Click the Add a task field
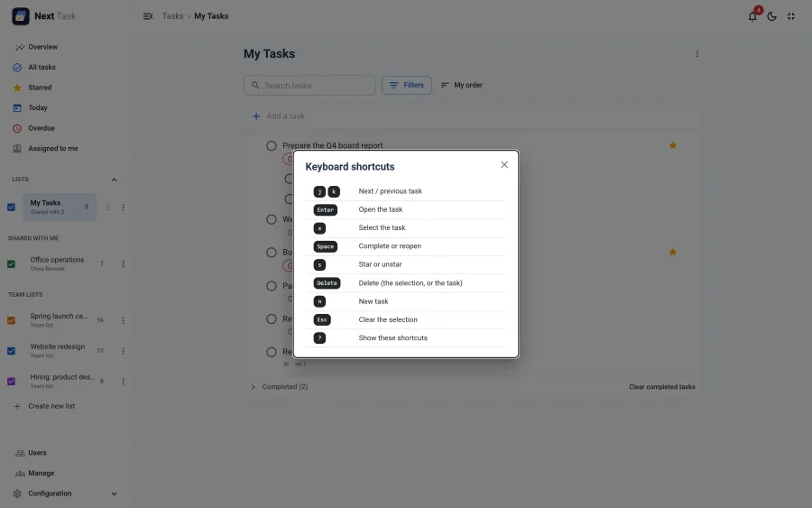This screenshot has height=508, width=812. coord(472,116)
